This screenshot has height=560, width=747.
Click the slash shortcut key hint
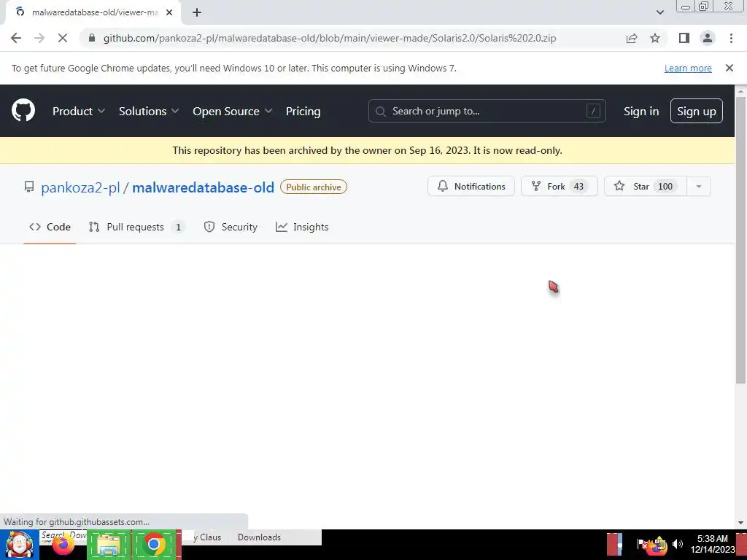[593, 111]
